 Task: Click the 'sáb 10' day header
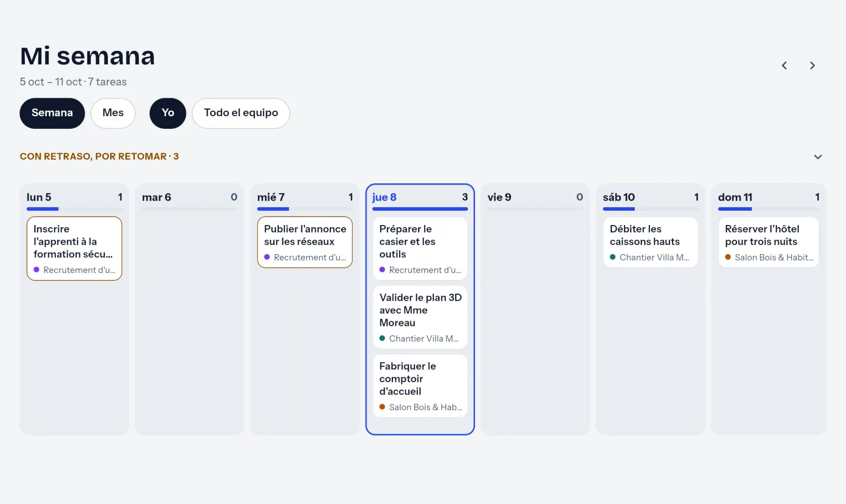point(619,197)
